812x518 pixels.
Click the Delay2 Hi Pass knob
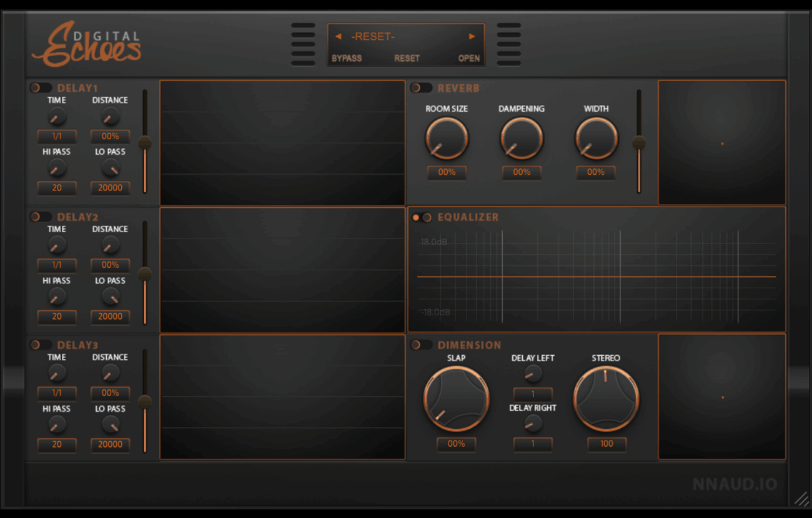click(x=57, y=296)
